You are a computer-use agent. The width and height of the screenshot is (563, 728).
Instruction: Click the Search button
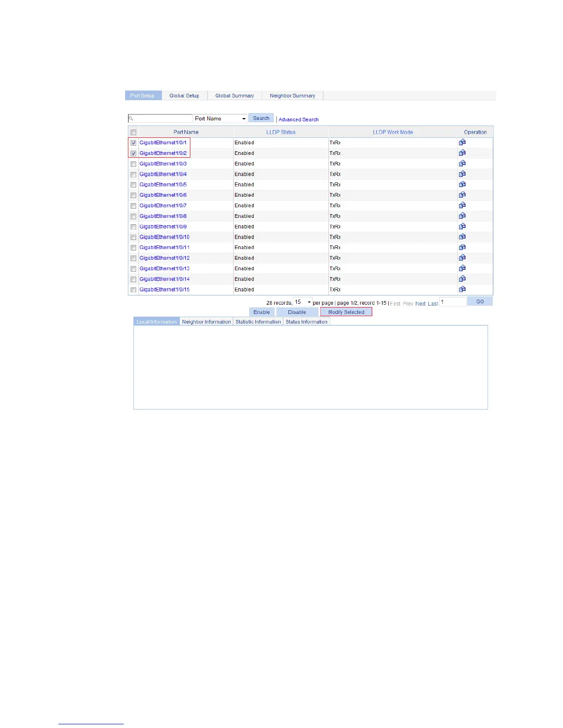tap(261, 118)
